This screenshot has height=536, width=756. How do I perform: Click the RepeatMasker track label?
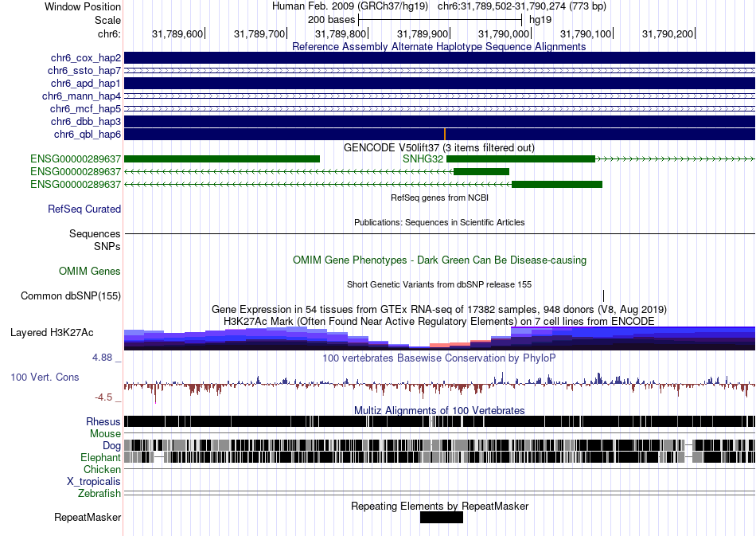click(x=88, y=517)
